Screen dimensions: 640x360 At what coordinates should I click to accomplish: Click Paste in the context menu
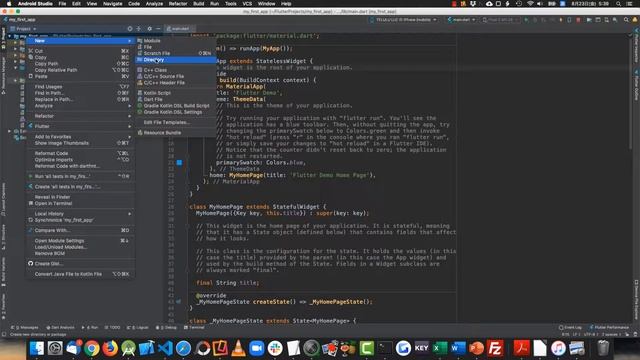pos(80,76)
